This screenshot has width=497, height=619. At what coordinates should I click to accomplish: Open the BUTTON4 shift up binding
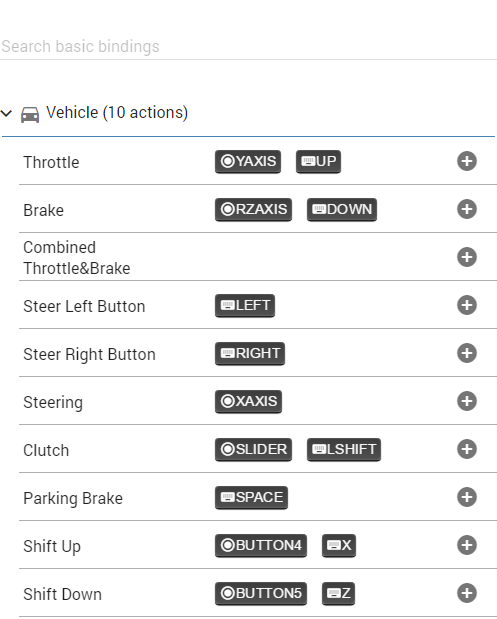[261, 546]
